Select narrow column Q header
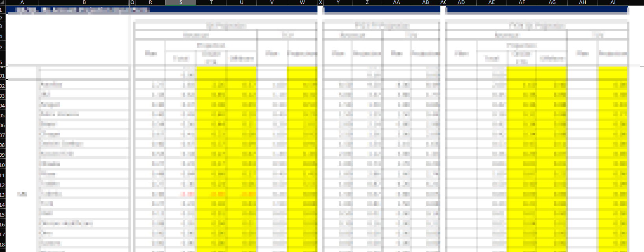 coord(132,2)
